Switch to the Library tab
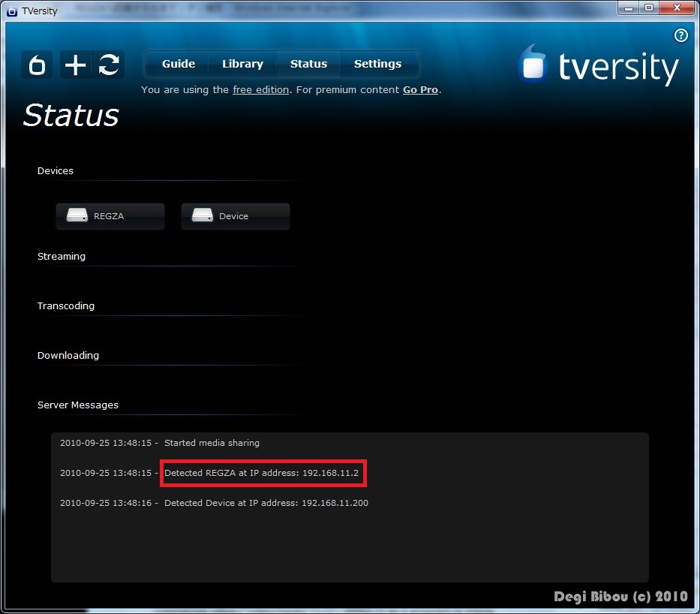This screenshot has width=700, height=614. pyautogui.click(x=243, y=64)
